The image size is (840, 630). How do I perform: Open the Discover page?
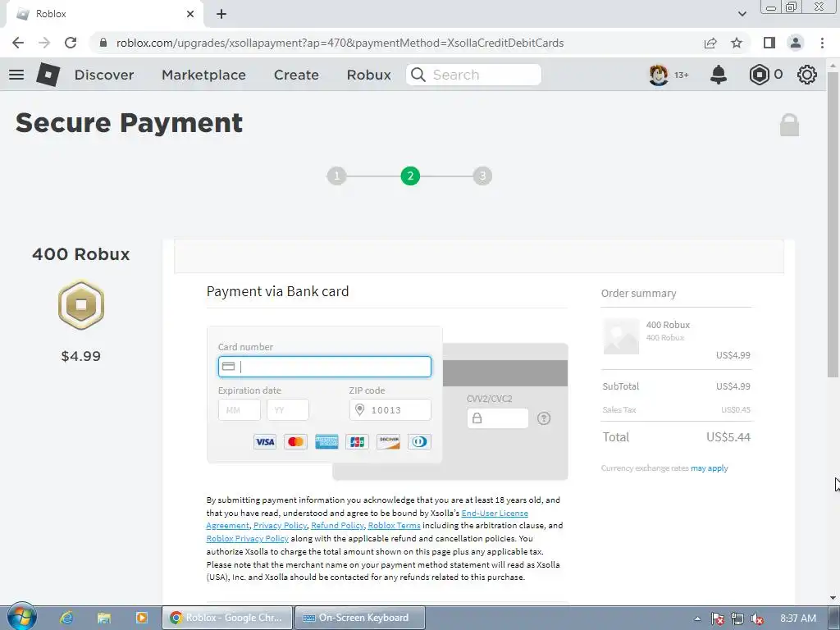[104, 75]
